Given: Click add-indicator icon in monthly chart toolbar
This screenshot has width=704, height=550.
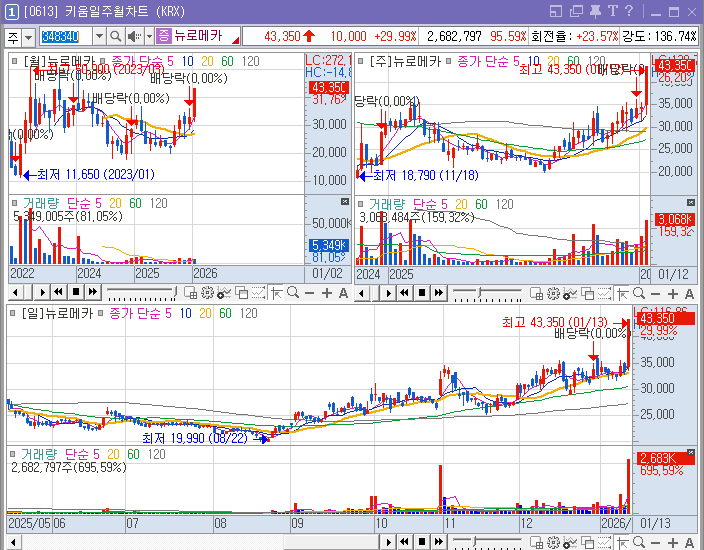Looking at the screenshot, I should (224, 293).
